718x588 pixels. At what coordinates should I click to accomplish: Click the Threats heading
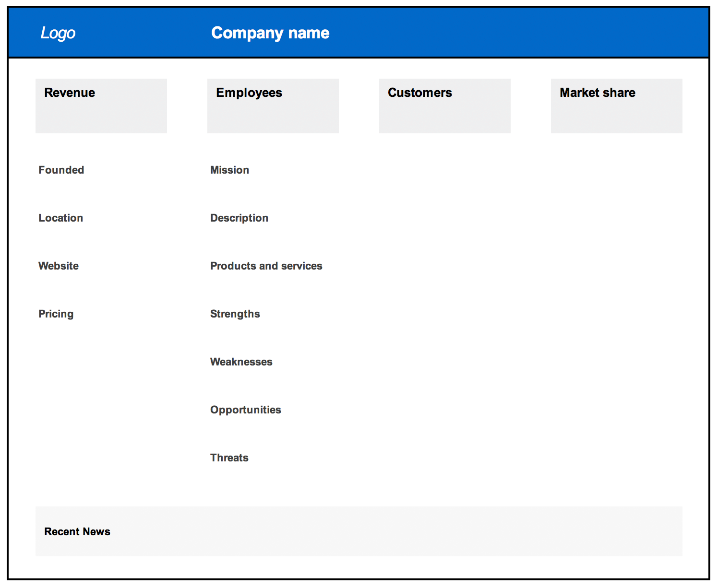[229, 458]
